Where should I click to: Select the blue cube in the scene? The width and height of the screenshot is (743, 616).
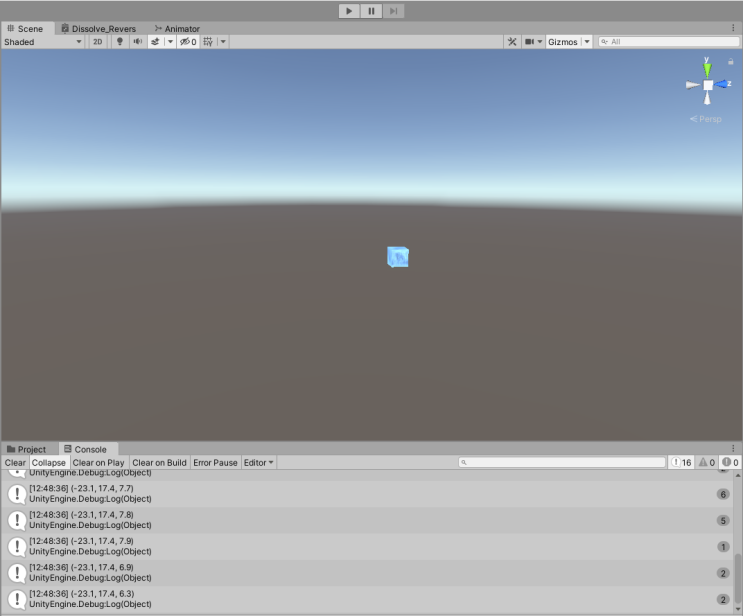click(398, 257)
